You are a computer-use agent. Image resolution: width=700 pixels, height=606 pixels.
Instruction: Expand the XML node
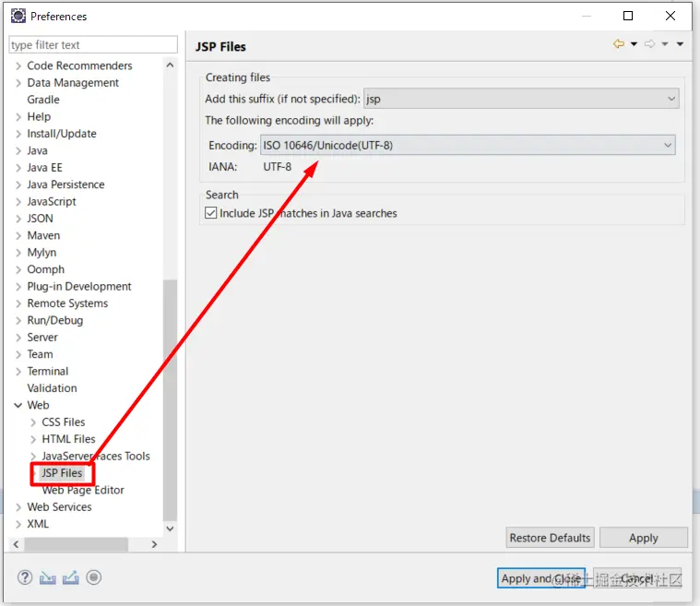[18, 524]
